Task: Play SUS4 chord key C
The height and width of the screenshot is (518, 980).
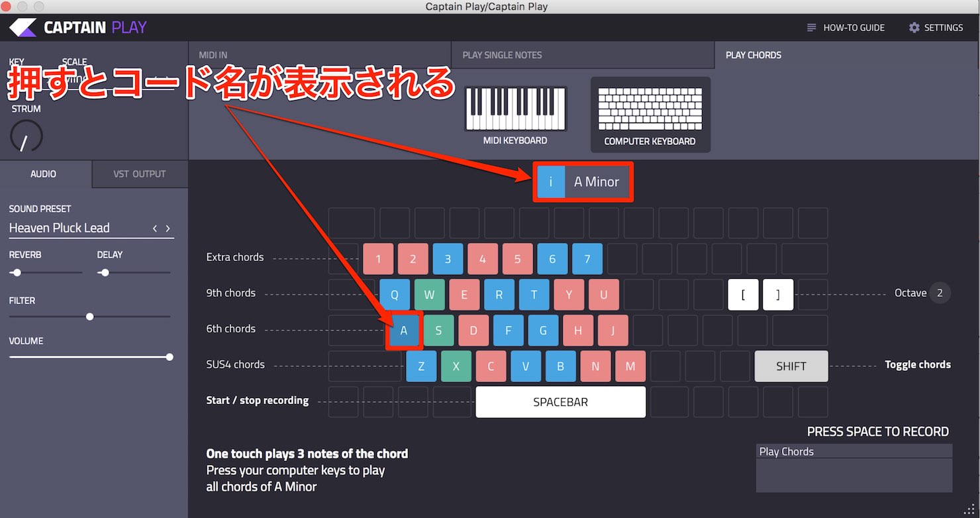Action: pos(491,366)
